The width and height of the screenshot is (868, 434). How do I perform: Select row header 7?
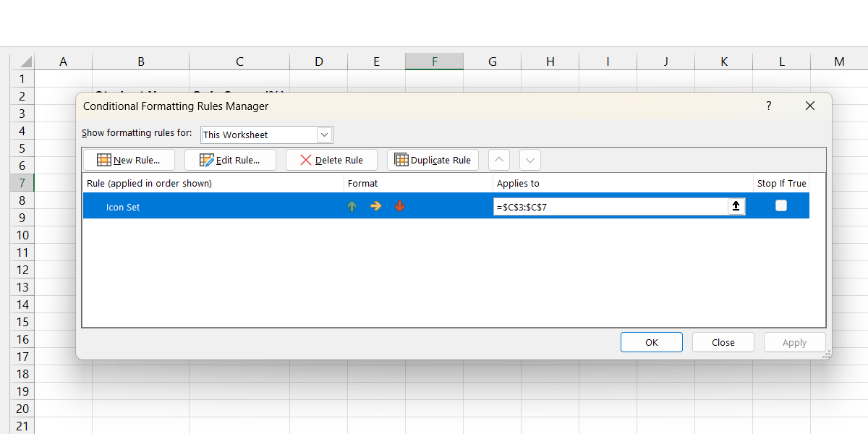(22, 183)
